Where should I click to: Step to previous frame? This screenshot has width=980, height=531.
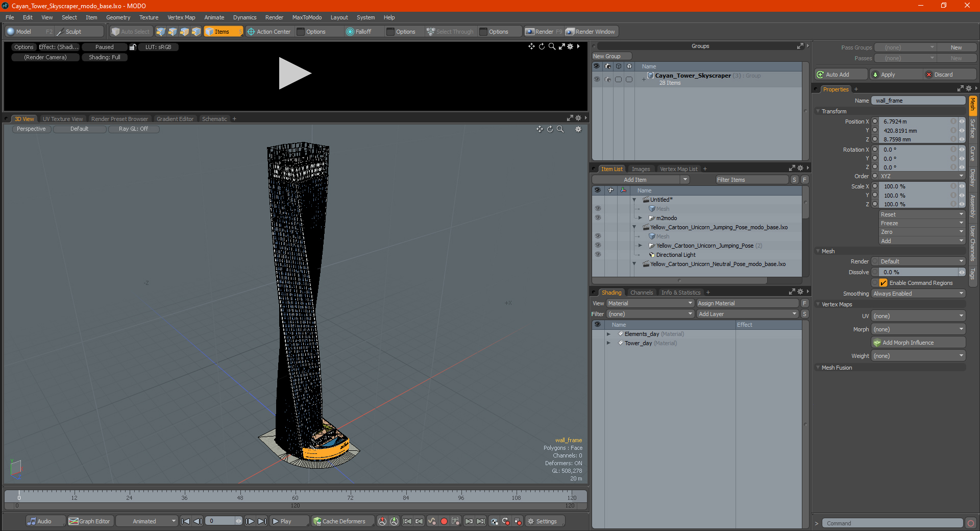click(198, 521)
